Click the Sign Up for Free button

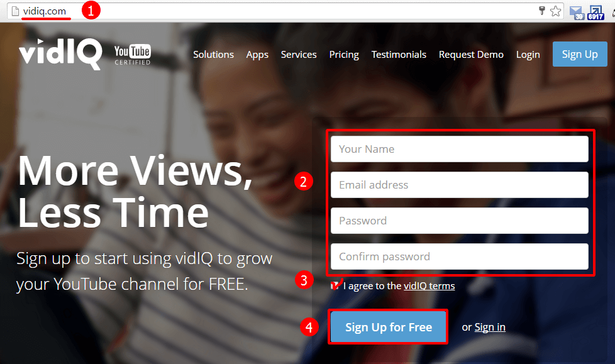coord(388,326)
